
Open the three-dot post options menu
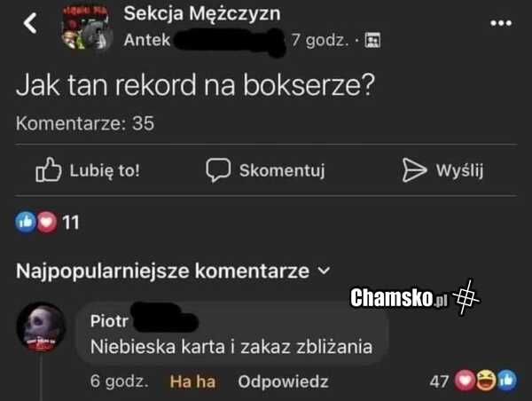(501, 21)
